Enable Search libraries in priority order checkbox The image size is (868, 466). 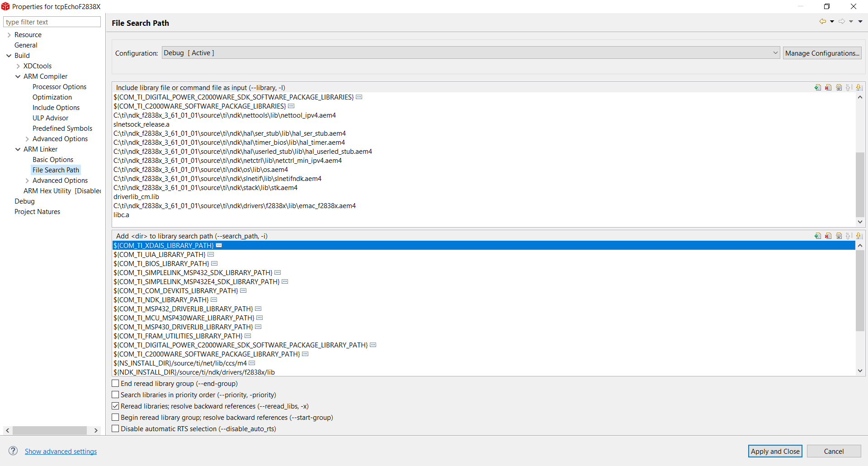click(x=115, y=395)
